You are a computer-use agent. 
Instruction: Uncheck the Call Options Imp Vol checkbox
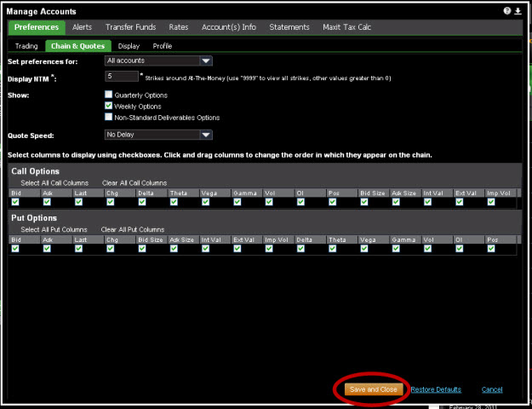click(491, 202)
